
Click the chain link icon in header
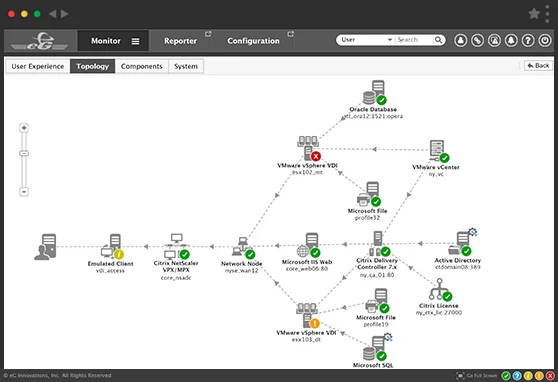coord(477,40)
